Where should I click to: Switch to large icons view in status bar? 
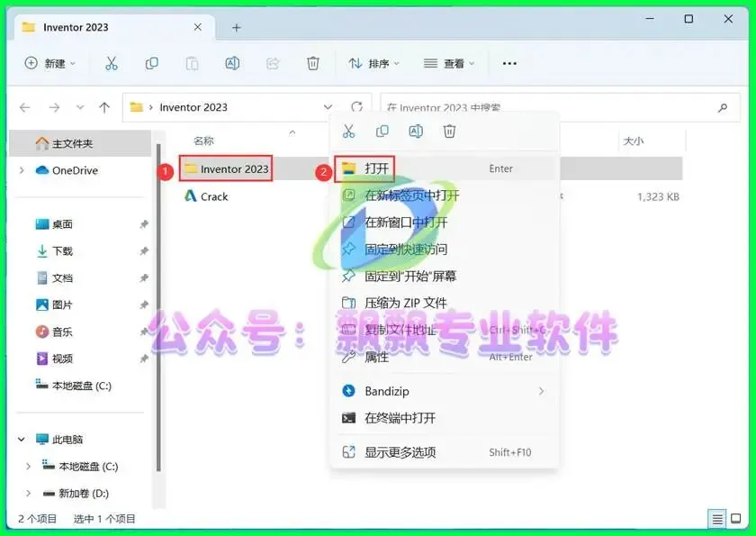coord(736,519)
